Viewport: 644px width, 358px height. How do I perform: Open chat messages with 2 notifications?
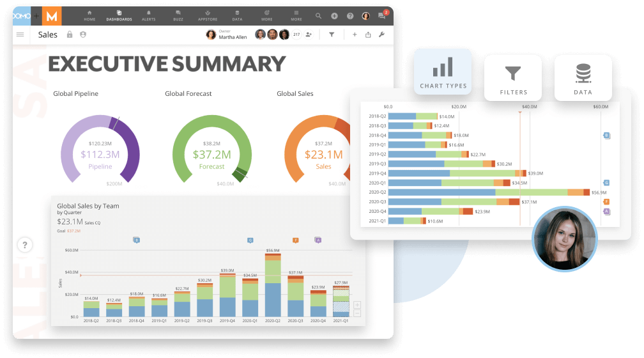click(x=382, y=16)
